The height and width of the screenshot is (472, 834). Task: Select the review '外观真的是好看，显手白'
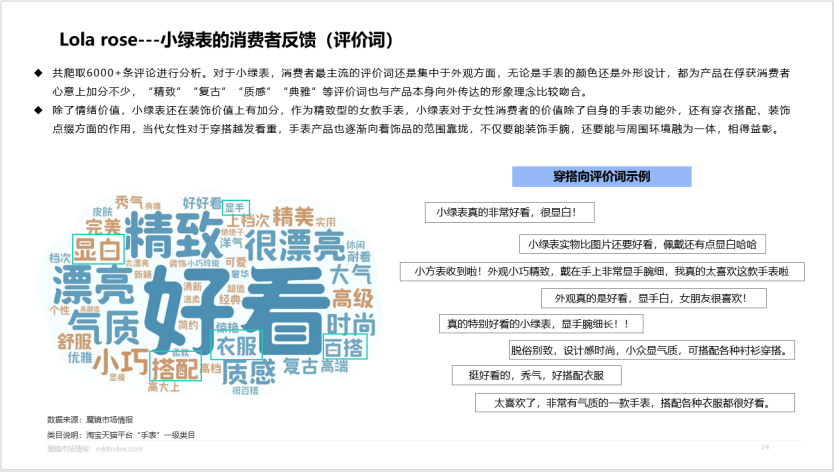[x=654, y=299]
